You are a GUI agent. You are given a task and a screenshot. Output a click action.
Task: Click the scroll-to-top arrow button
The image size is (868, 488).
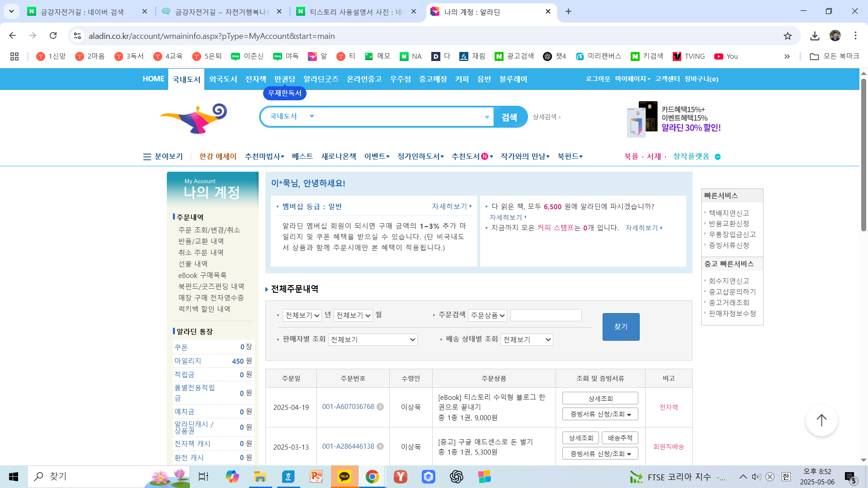coord(821,420)
